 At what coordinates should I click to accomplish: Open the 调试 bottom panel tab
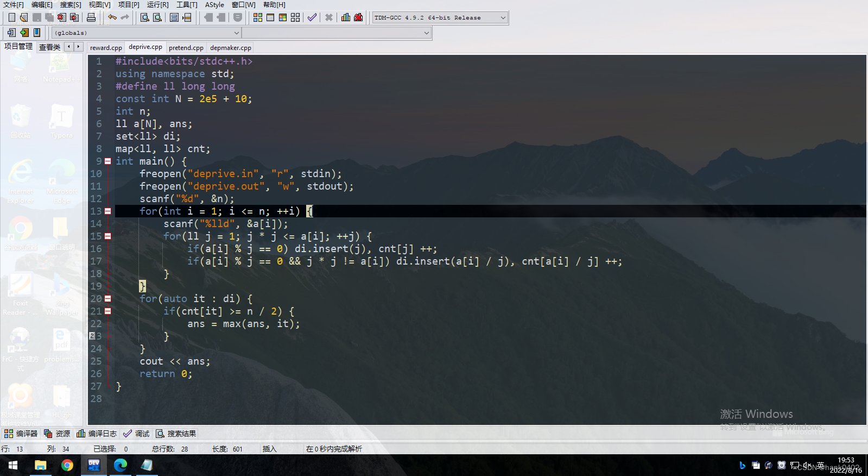tap(136, 434)
